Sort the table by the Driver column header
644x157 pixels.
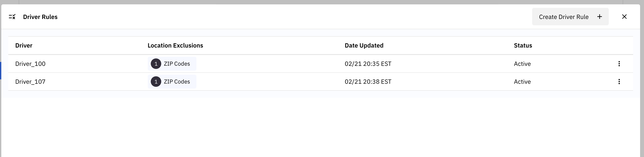pyautogui.click(x=24, y=46)
